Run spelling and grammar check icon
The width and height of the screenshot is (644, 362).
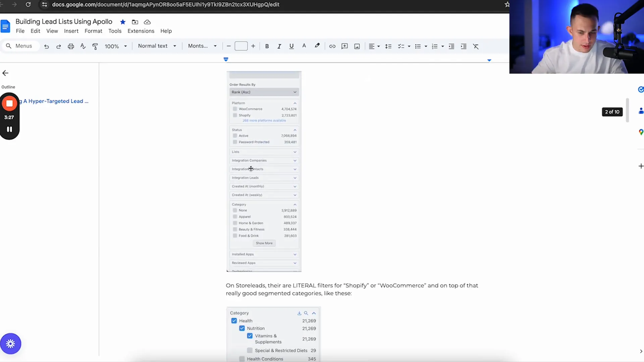[83, 46]
